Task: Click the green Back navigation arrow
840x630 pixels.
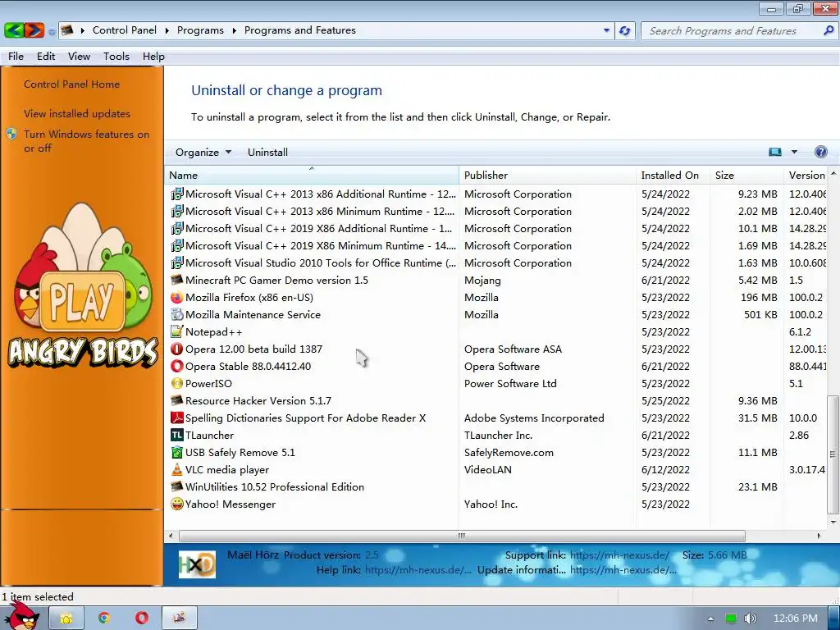Action: (13, 30)
